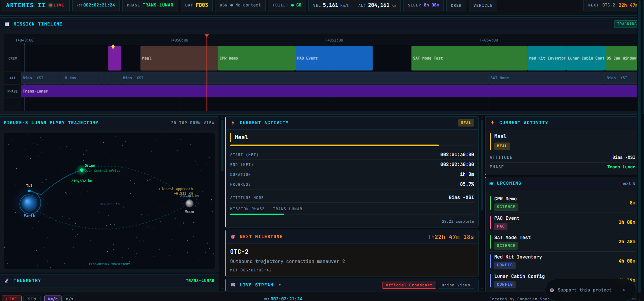Select the Trans-Lunar phase bar on timeline
This screenshot has width=644, height=301.
coord(329,91)
